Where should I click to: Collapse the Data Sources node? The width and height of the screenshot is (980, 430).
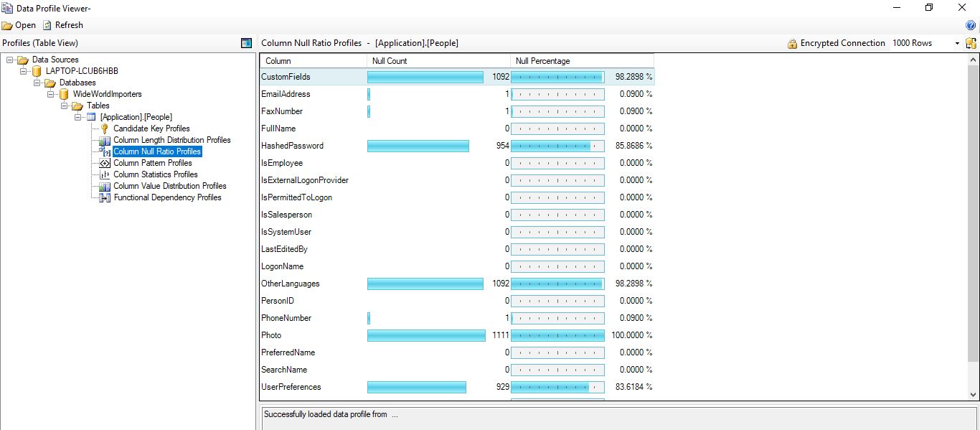[9, 60]
